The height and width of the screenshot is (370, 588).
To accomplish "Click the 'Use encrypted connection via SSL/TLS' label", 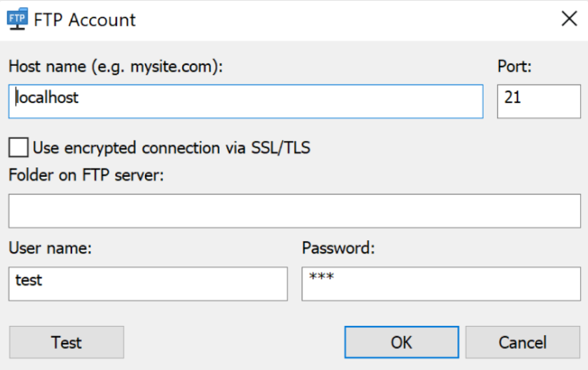I will pos(171,148).
